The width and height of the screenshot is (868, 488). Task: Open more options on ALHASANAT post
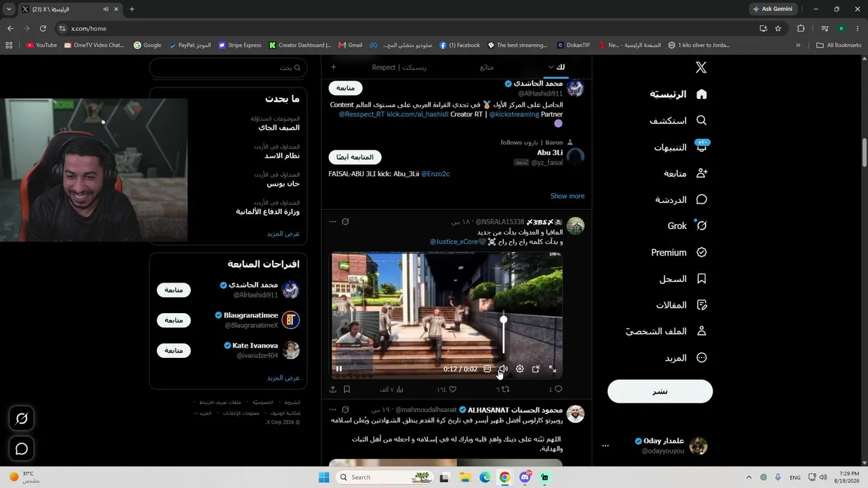click(332, 409)
